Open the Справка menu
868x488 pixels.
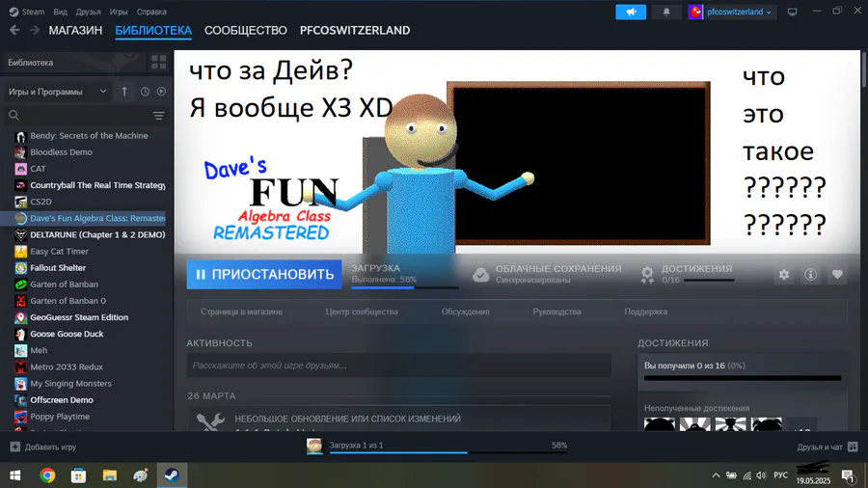[x=151, y=12]
